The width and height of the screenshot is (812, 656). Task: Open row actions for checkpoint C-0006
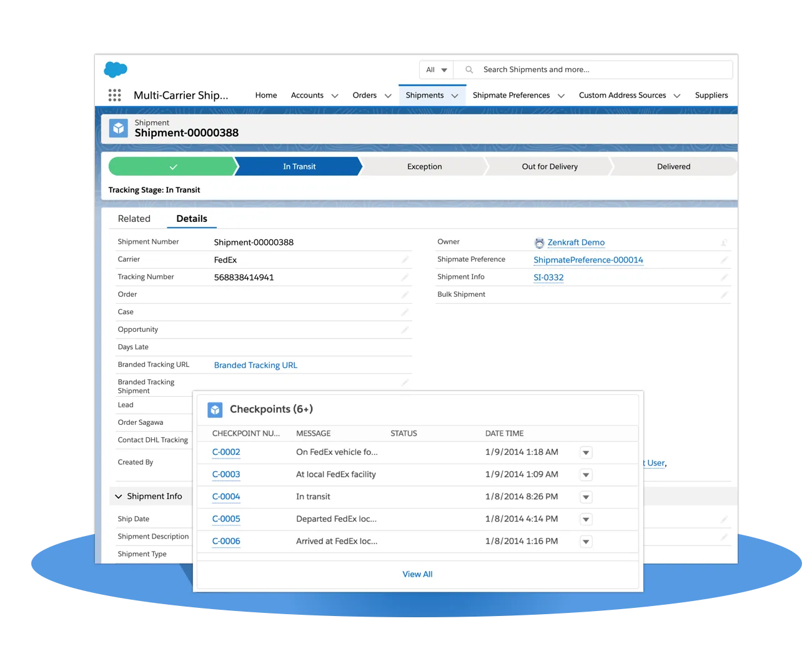586,542
